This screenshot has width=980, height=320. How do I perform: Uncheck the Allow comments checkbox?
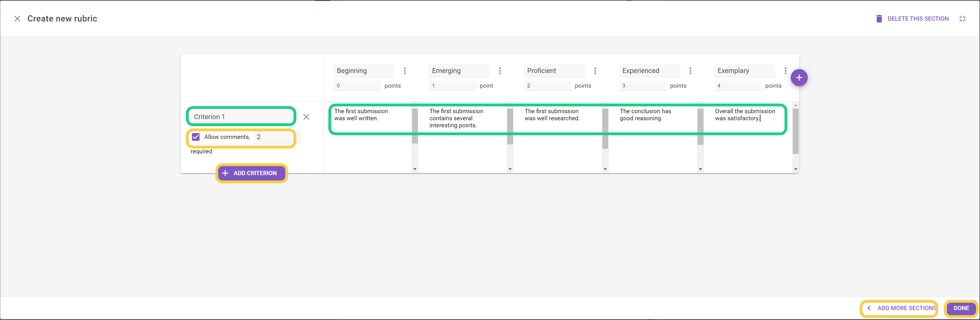[x=196, y=137]
